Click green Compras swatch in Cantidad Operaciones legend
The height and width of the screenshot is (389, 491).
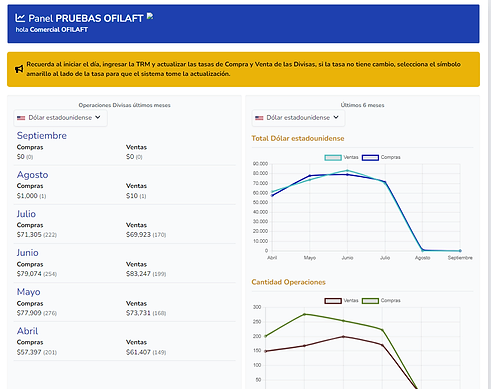370,301
